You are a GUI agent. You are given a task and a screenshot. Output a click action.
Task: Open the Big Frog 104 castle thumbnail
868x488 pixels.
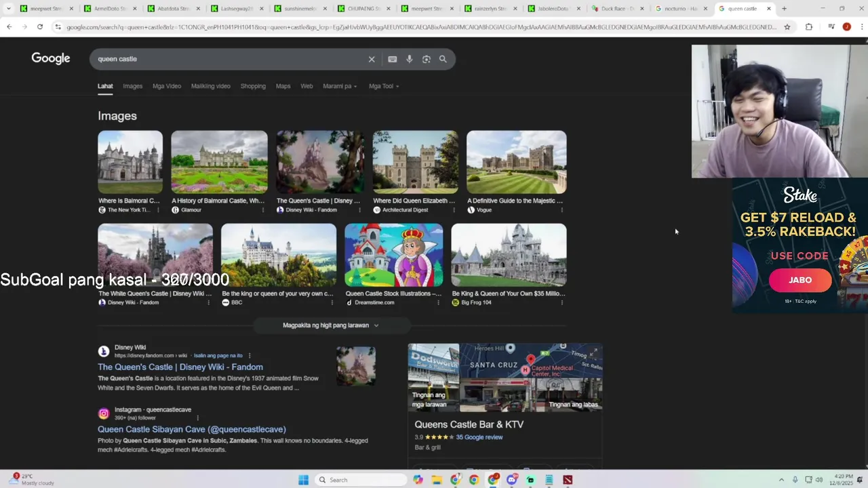click(x=509, y=255)
